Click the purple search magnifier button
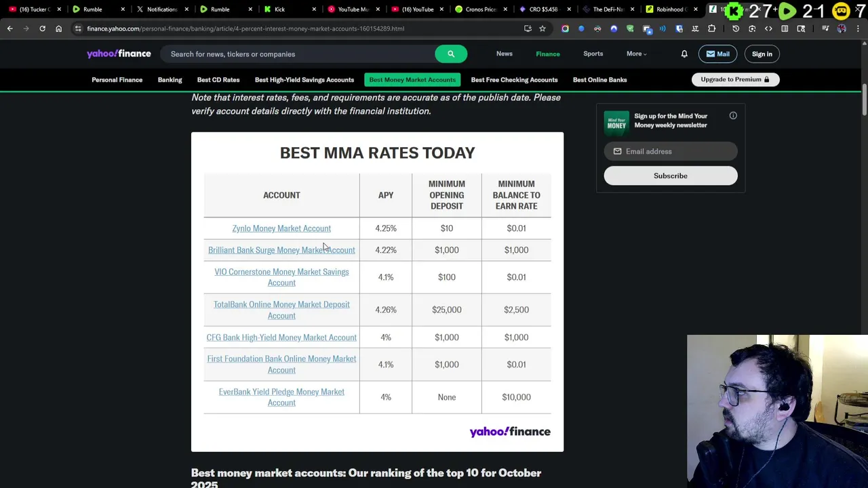This screenshot has height=488, width=868. 451,54
